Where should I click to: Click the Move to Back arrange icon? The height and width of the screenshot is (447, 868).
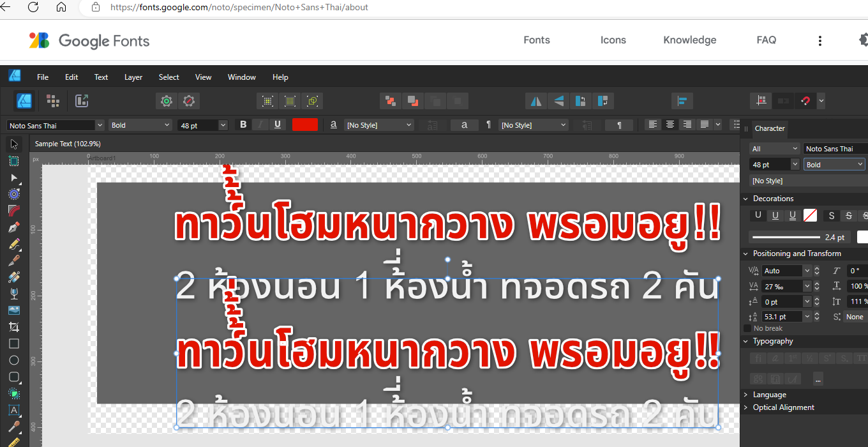[x=391, y=101]
